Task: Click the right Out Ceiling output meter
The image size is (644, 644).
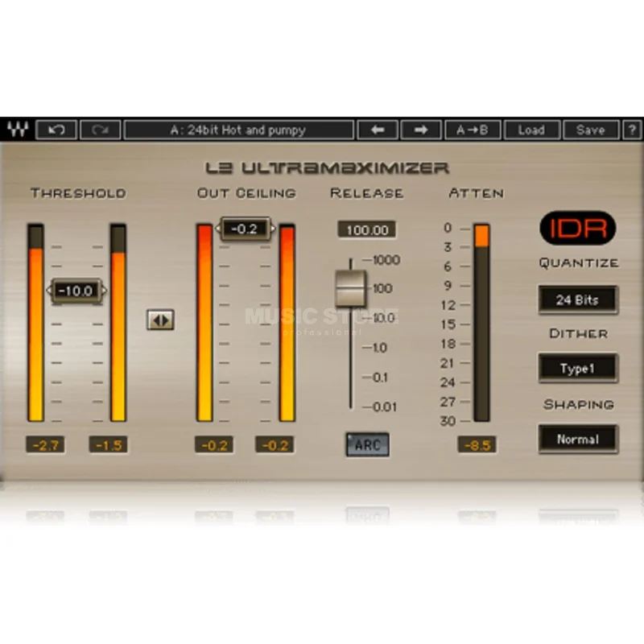Action: coord(287,323)
